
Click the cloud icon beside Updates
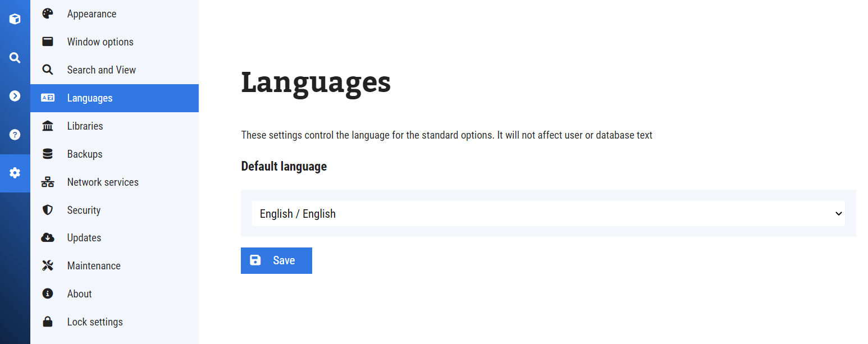[x=47, y=237]
